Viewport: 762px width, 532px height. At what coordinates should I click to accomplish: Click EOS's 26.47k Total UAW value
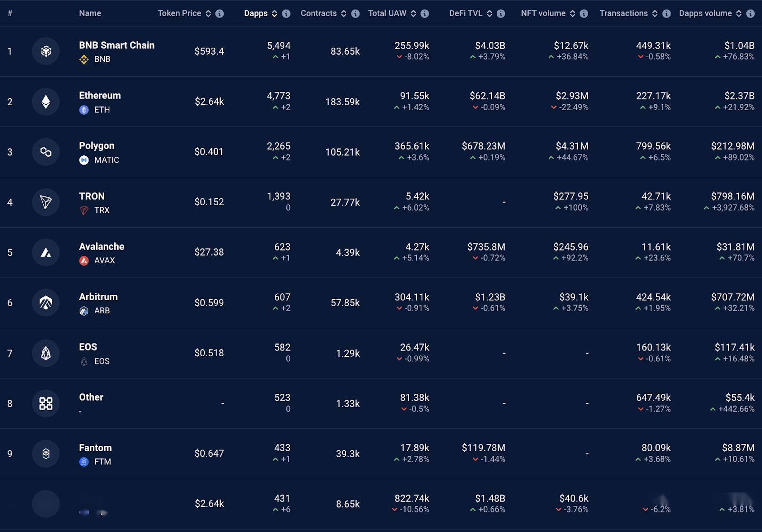pos(414,347)
